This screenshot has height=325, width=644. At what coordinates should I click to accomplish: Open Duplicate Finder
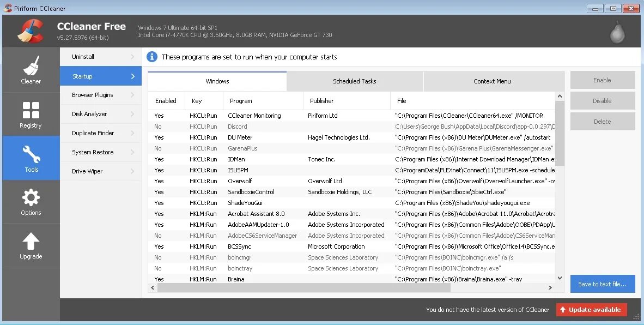101,133
